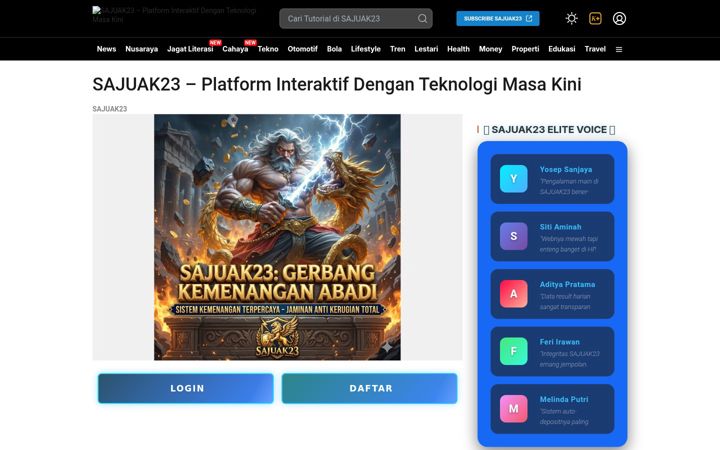Open the Properti section
The image size is (720, 450).
point(525,49)
